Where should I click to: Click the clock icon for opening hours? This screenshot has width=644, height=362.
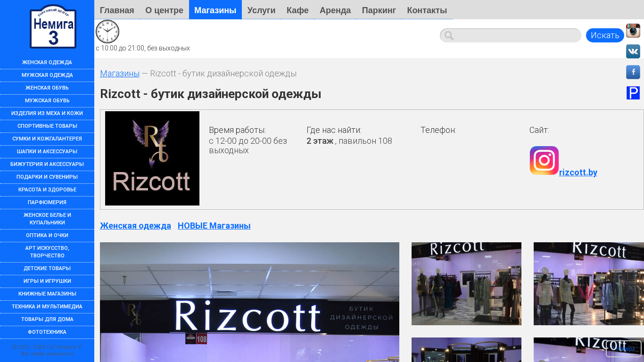[x=107, y=32]
